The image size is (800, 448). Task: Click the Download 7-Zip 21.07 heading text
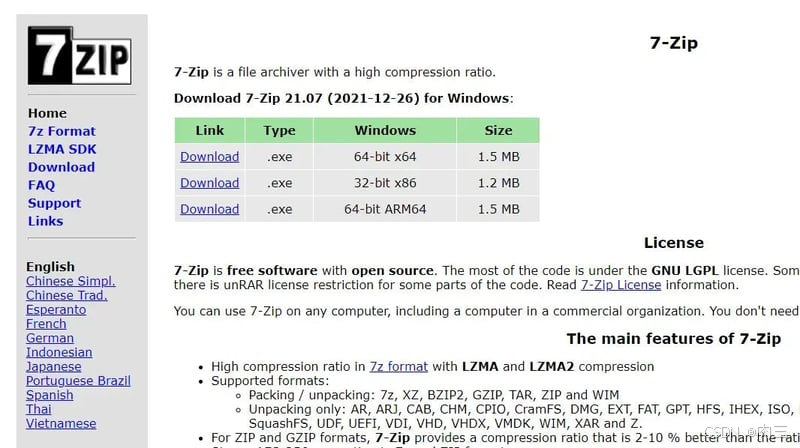click(x=343, y=98)
